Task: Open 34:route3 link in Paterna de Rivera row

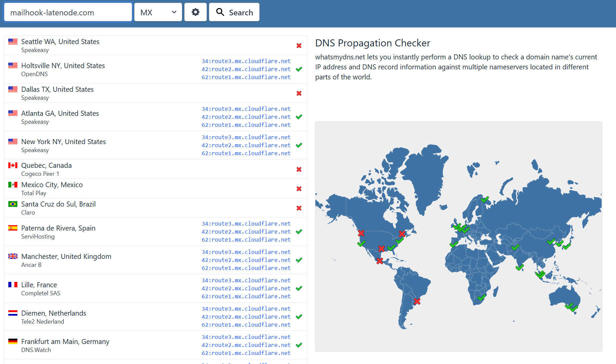Action: (246, 224)
